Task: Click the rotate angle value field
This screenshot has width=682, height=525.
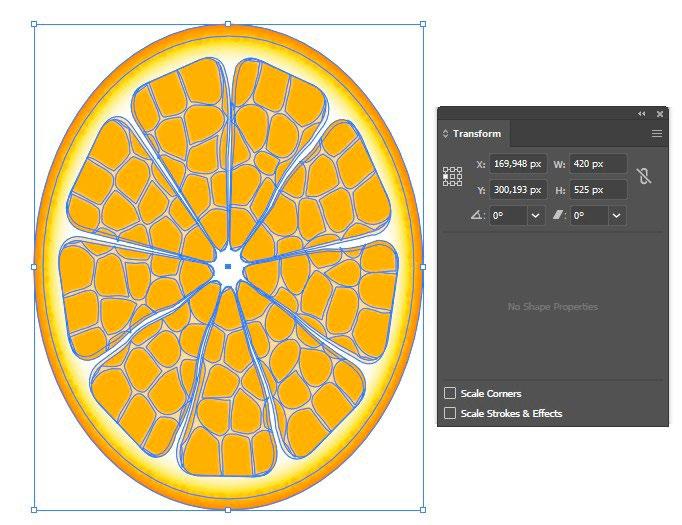Action: (x=508, y=215)
